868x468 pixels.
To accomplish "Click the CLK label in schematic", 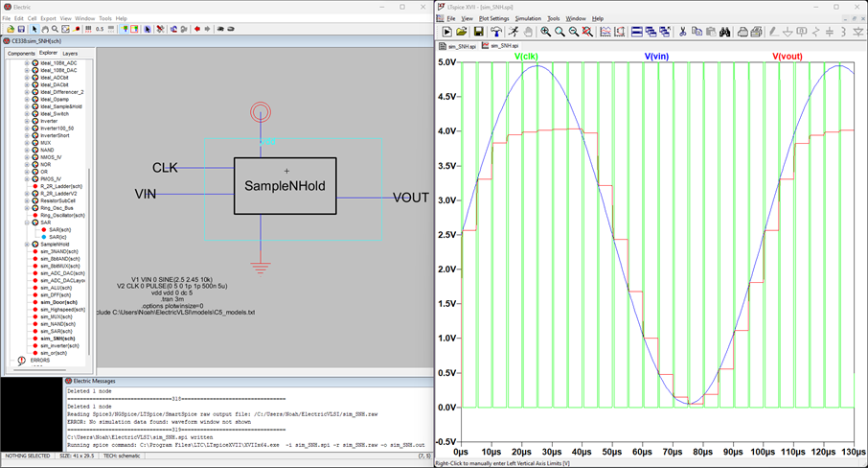I will (165, 167).
